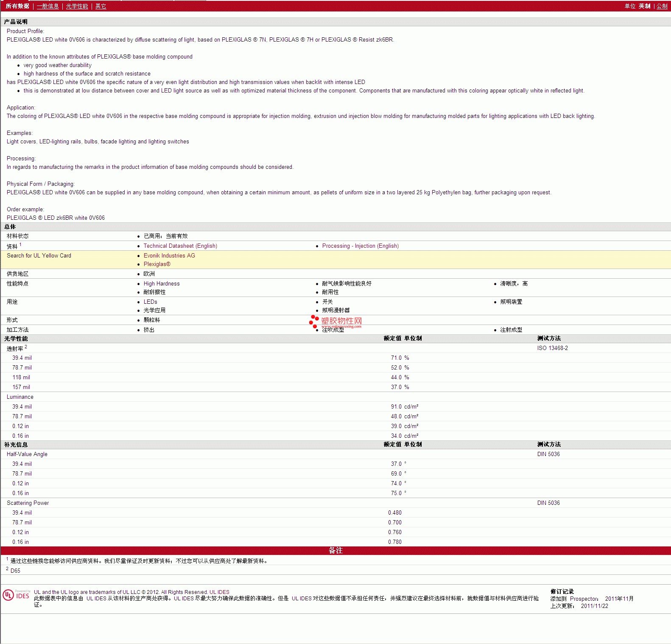
Task: Select the 52.0 % transmittance value
Action: tap(400, 367)
